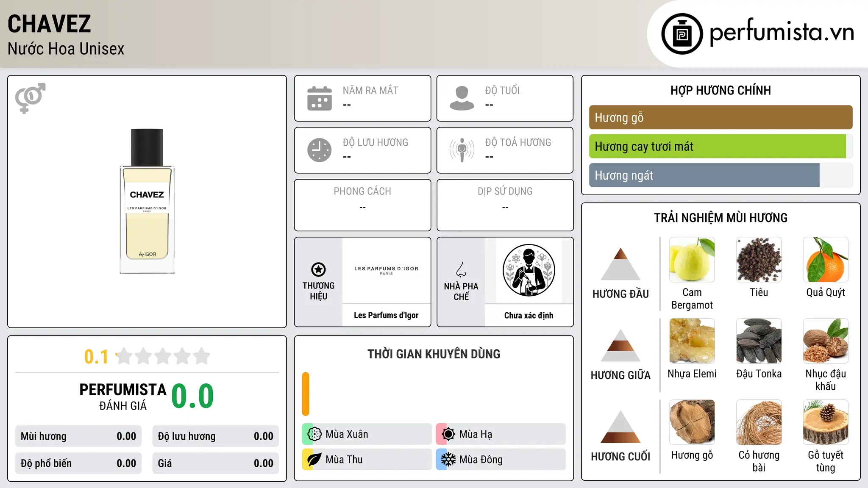Viewport: 868px width, 488px height.
Task: Click the five-star rating display
Action: click(163, 356)
